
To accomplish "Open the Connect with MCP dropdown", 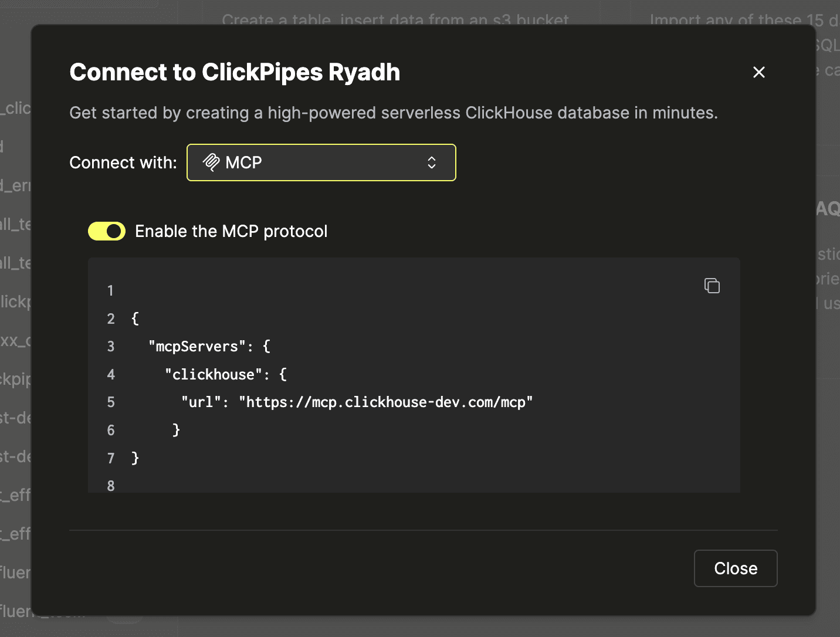I will point(321,162).
